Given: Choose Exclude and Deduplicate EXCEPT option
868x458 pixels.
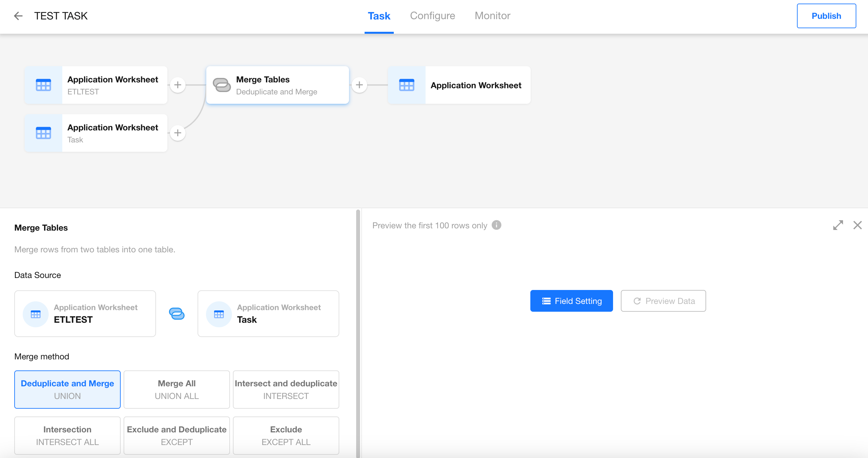Looking at the screenshot, I should [x=176, y=435].
